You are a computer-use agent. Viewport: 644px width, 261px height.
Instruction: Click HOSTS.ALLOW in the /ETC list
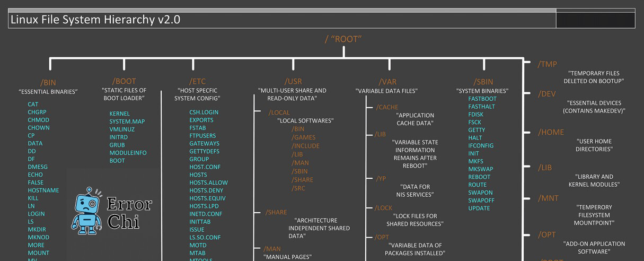pos(208,182)
